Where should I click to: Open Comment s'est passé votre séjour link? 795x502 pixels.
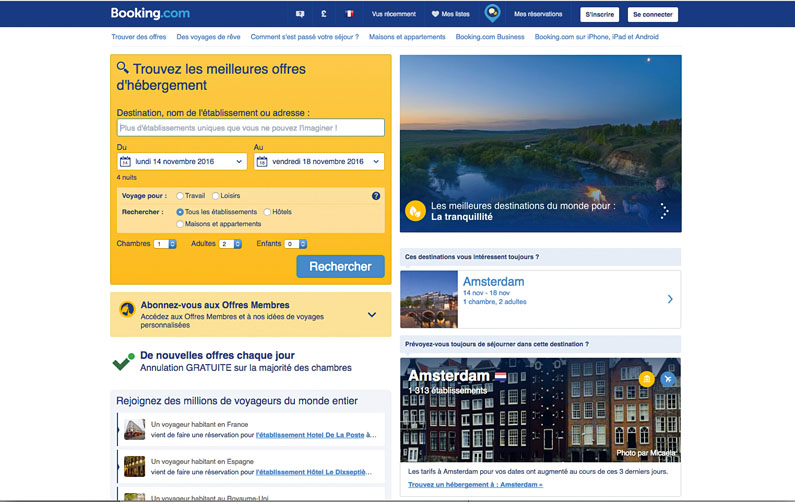305,37
